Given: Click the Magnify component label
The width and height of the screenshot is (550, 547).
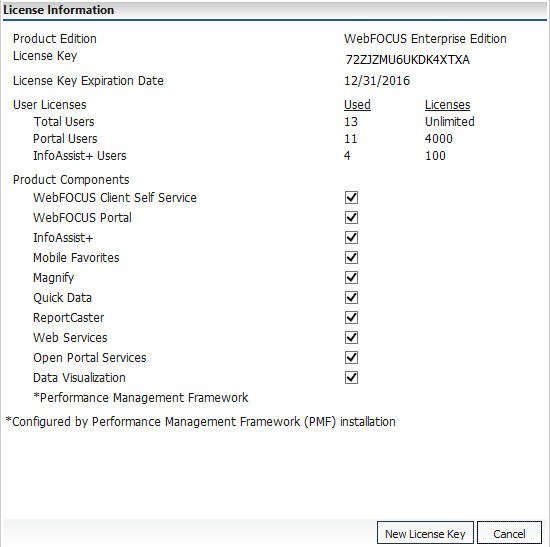Looking at the screenshot, I should point(54,278).
